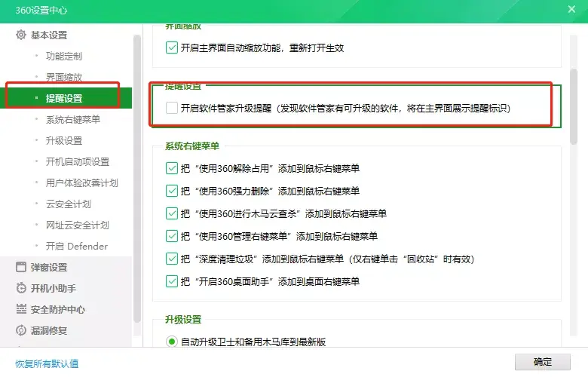
Task: Toggle 开启主界面自动缩放功能 checkbox
Action: [x=172, y=48]
